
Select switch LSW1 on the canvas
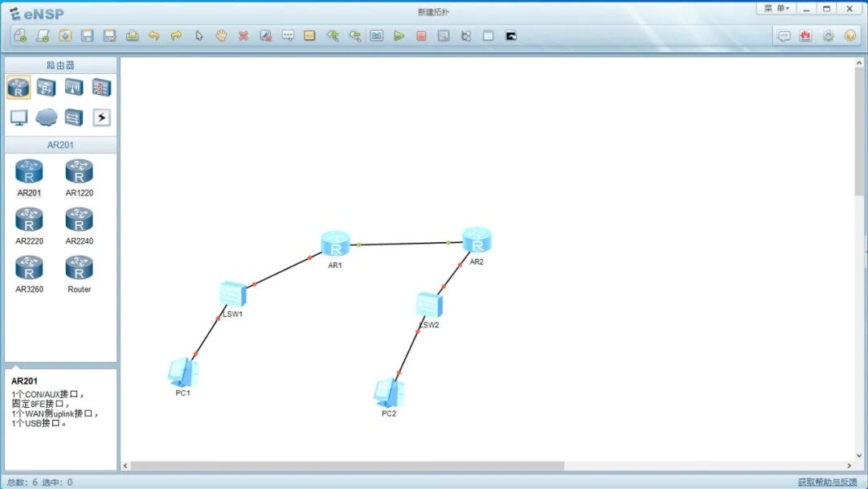[x=232, y=294]
